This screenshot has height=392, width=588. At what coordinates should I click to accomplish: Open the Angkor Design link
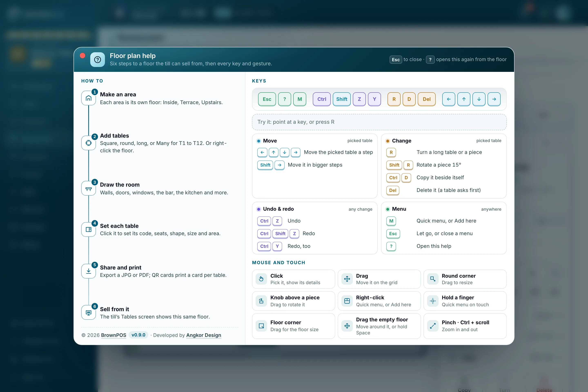pyautogui.click(x=204, y=335)
